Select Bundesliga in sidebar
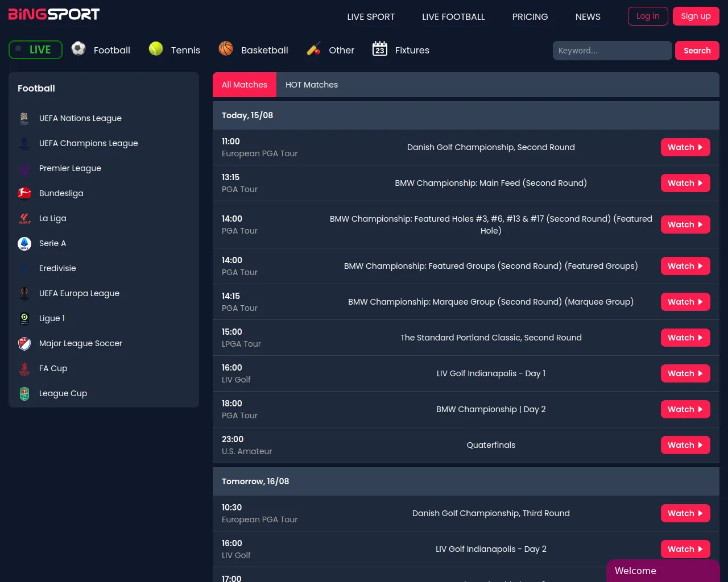 point(61,193)
